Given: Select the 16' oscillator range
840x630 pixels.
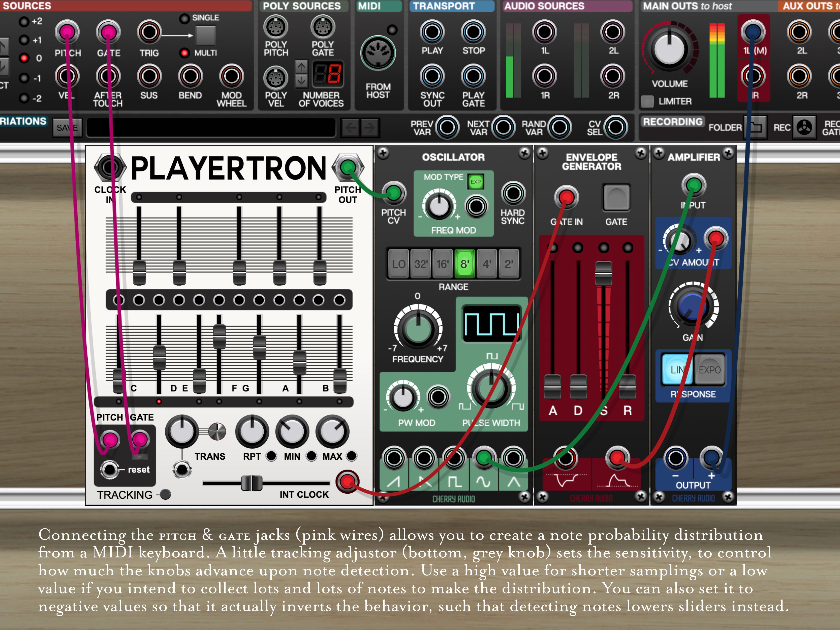Looking at the screenshot, I should click(x=442, y=264).
